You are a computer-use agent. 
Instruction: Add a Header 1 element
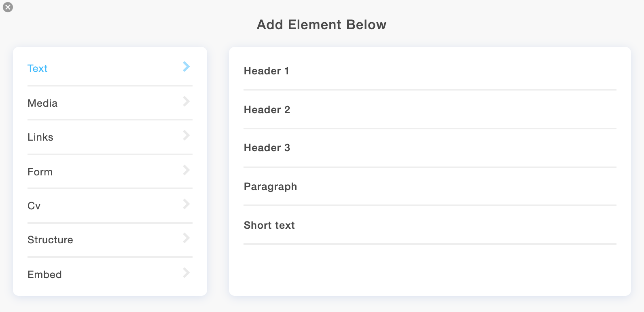[x=430, y=71]
